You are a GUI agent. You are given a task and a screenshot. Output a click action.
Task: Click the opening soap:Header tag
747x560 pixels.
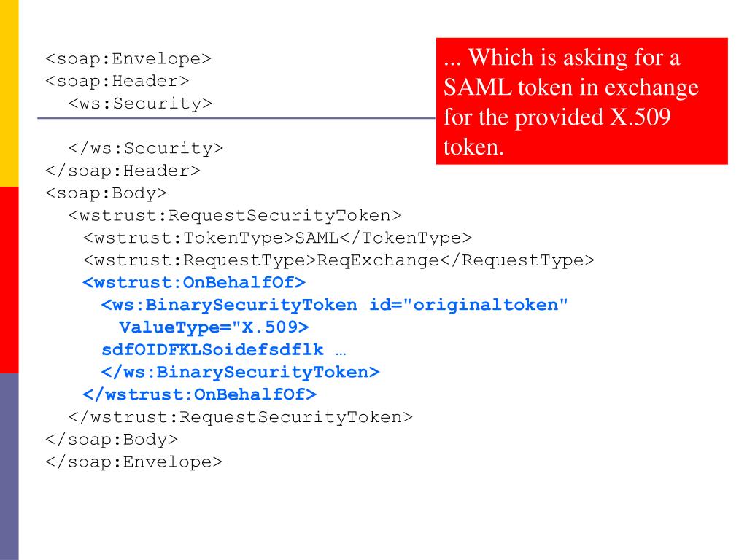coord(117,81)
